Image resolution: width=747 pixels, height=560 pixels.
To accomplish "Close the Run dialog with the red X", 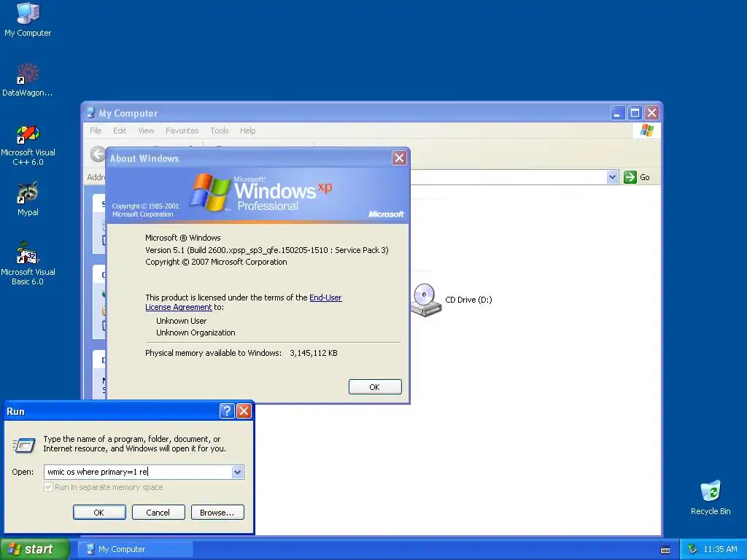I will tap(244, 411).
